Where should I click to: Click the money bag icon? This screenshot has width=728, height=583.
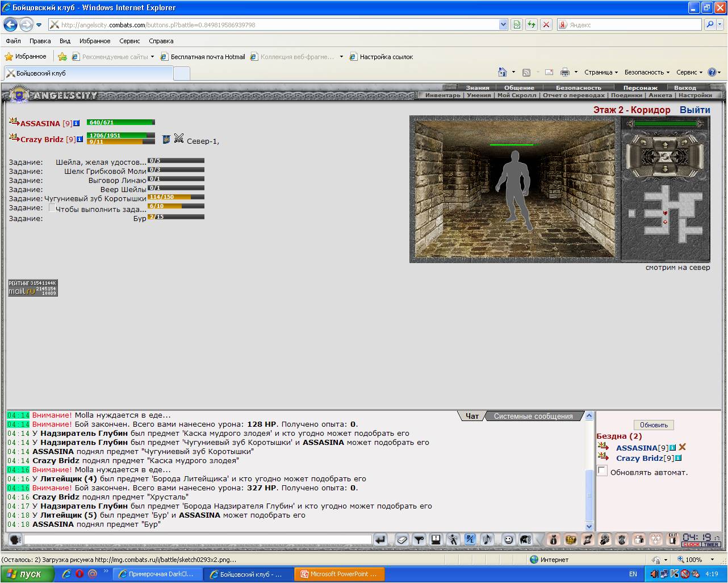pos(554,540)
